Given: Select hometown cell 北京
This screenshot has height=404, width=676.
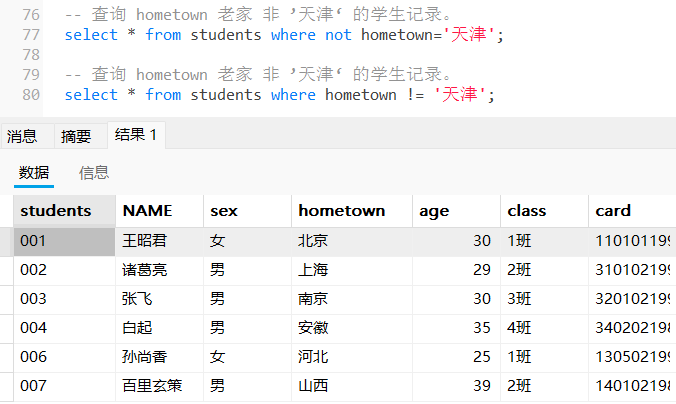Looking at the screenshot, I should pos(352,241).
